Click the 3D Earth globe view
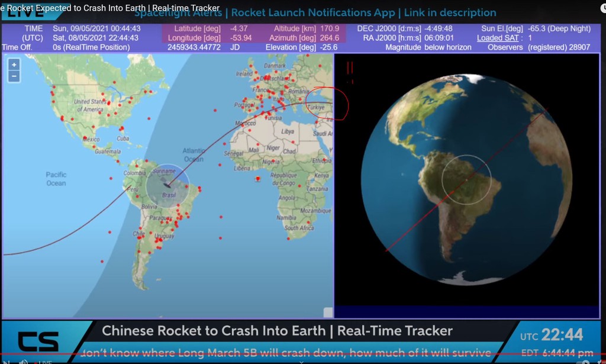This screenshot has width=606, height=364. (467, 179)
